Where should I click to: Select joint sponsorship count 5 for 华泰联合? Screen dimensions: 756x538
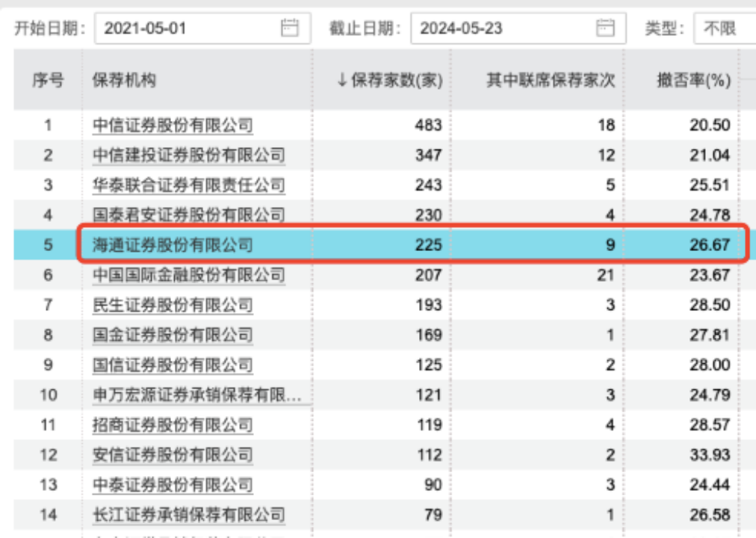click(x=610, y=185)
